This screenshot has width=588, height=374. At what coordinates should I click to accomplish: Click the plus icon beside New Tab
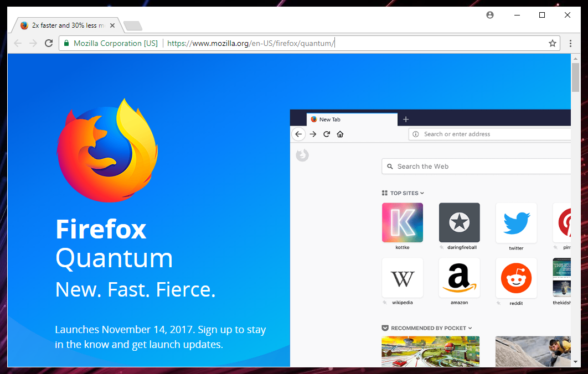406,119
